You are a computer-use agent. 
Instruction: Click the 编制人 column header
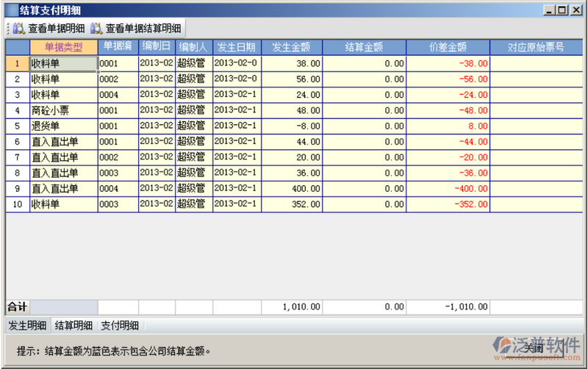coord(193,47)
